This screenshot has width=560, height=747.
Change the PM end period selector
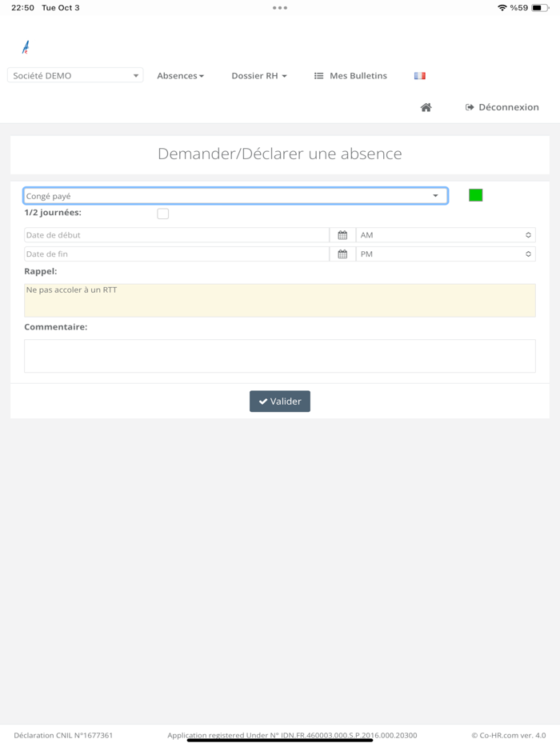click(446, 254)
